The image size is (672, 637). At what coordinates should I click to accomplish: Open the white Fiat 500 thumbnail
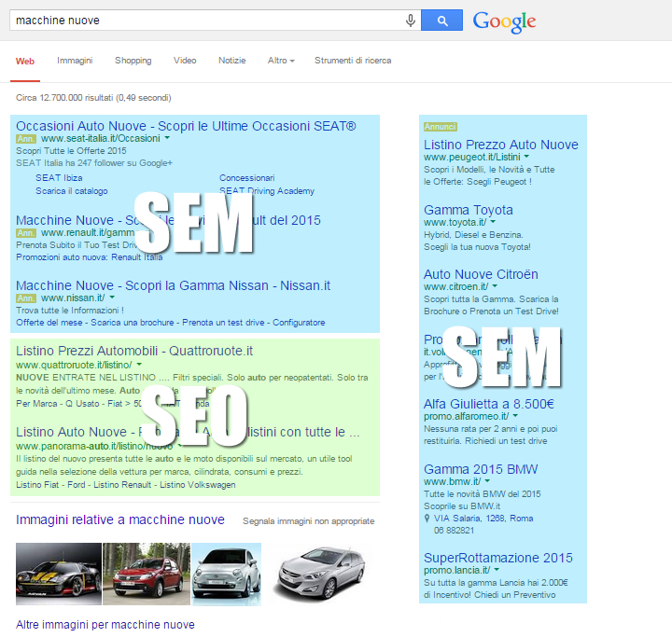pos(226,574)
